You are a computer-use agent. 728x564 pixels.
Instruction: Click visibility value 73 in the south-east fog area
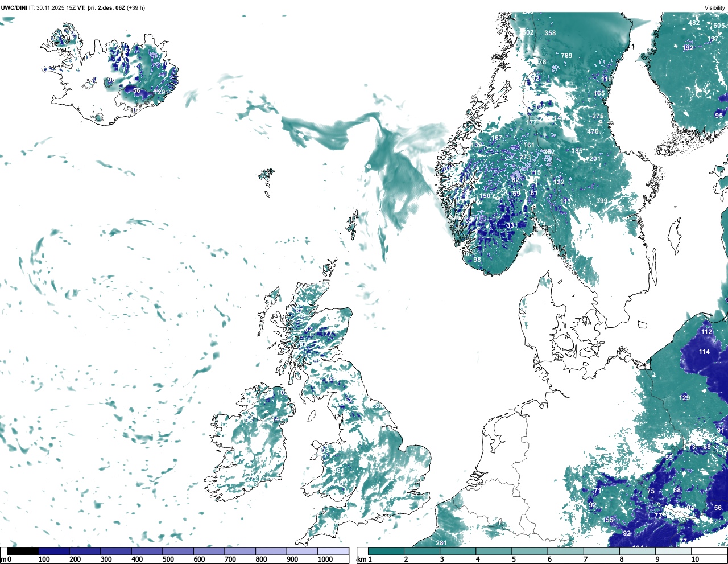coord(658,516)
